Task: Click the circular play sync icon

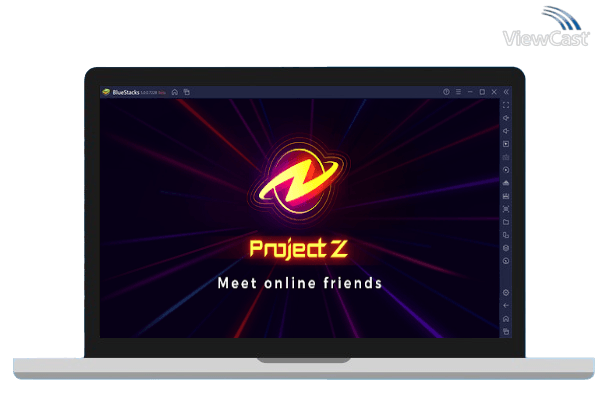Action: point(506,170)
